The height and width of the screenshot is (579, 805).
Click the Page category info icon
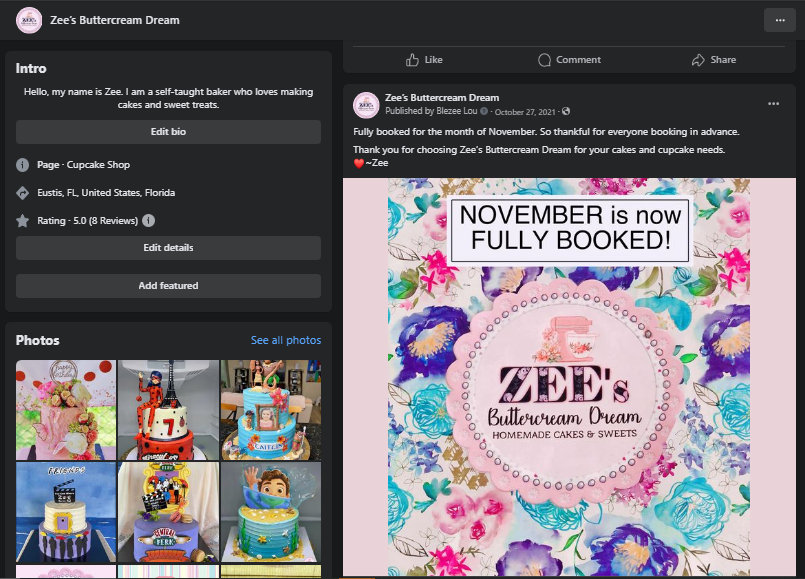(x=23, y=165)
